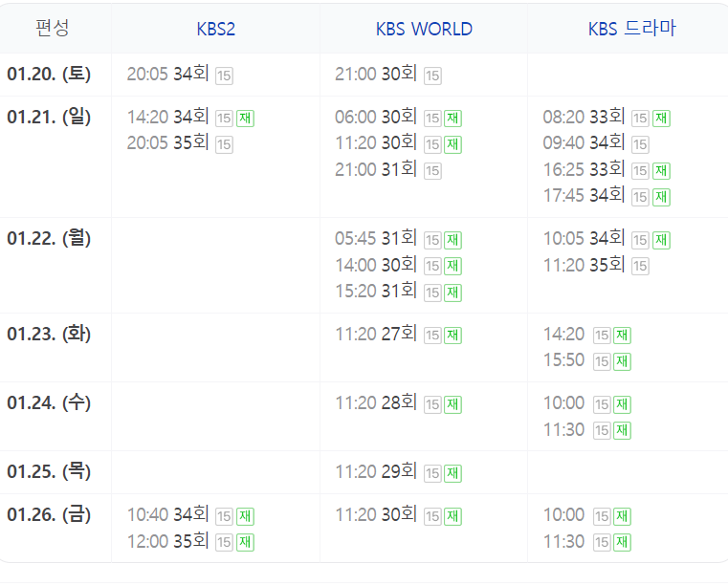Click the green 재 rerun badge beside 11:20 29회
The height and width of the screenshot is (586, 728).
452,473
